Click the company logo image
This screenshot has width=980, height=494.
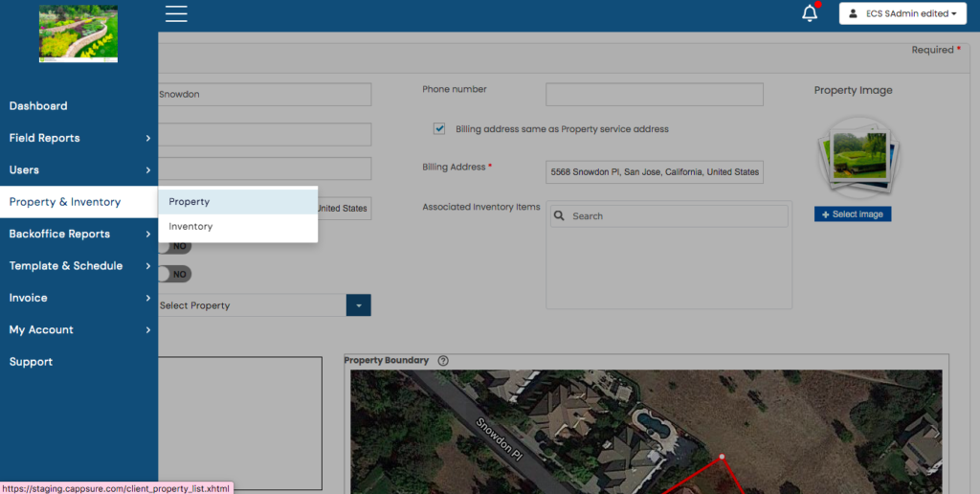tap(78, 34)
